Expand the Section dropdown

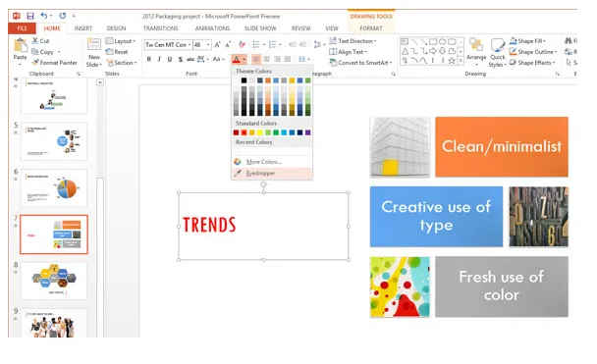point(122,63)
